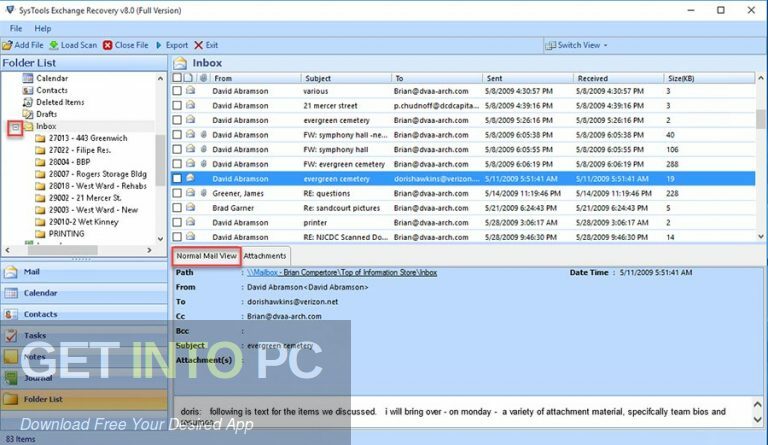Click the Contacts icon in navigation pane
The width and height of the screenshot is (768, 445).
coord(11,314)
